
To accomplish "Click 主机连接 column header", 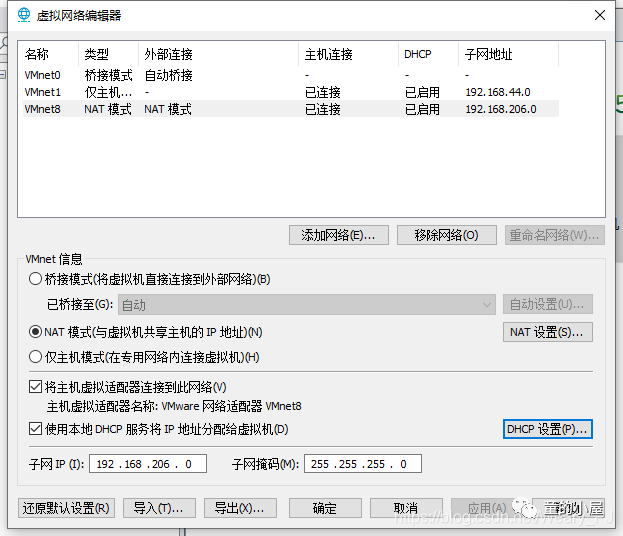I will pyautogui.click(x=349, y=54).
